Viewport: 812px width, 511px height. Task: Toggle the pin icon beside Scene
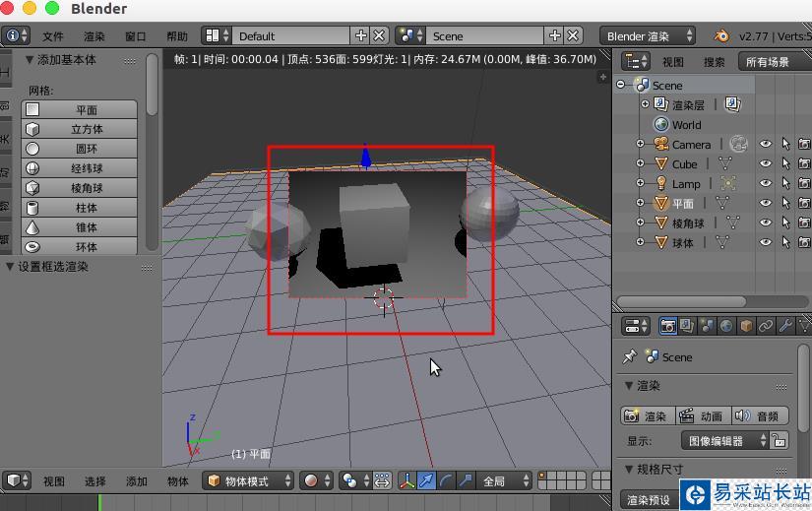[x=629, y=356]
